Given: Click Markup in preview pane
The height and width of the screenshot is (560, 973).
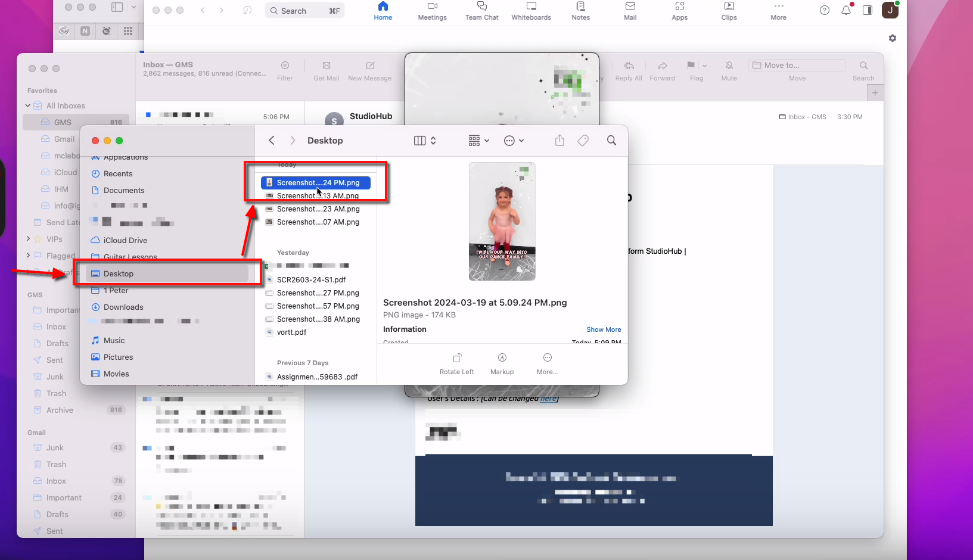Looking at the screenshot, I should [502, 364].
